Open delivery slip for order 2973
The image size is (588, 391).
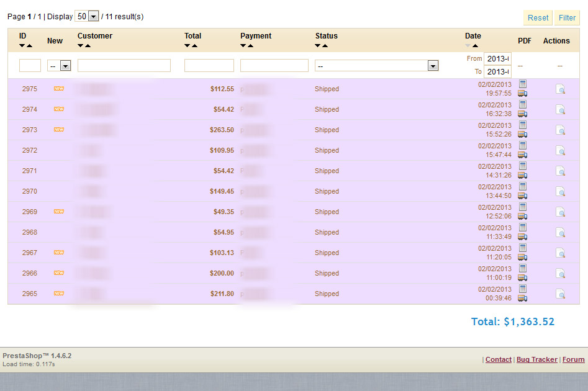coord(523,134)
